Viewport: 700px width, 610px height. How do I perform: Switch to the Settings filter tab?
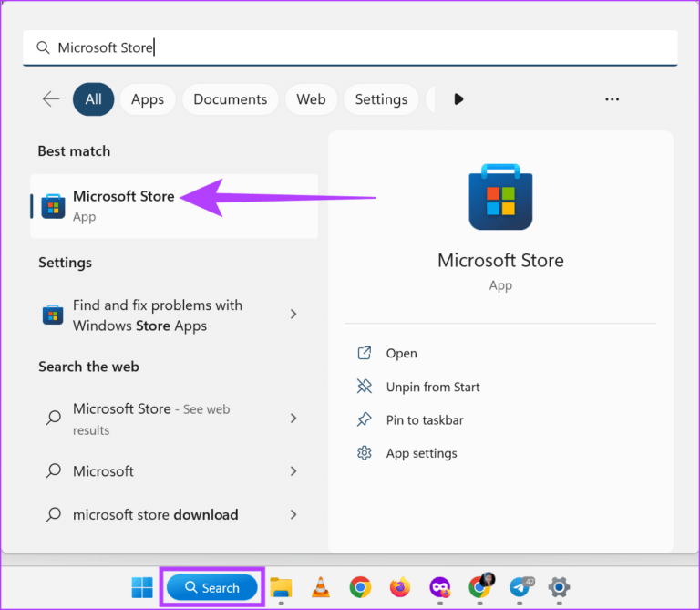point(381,99)
